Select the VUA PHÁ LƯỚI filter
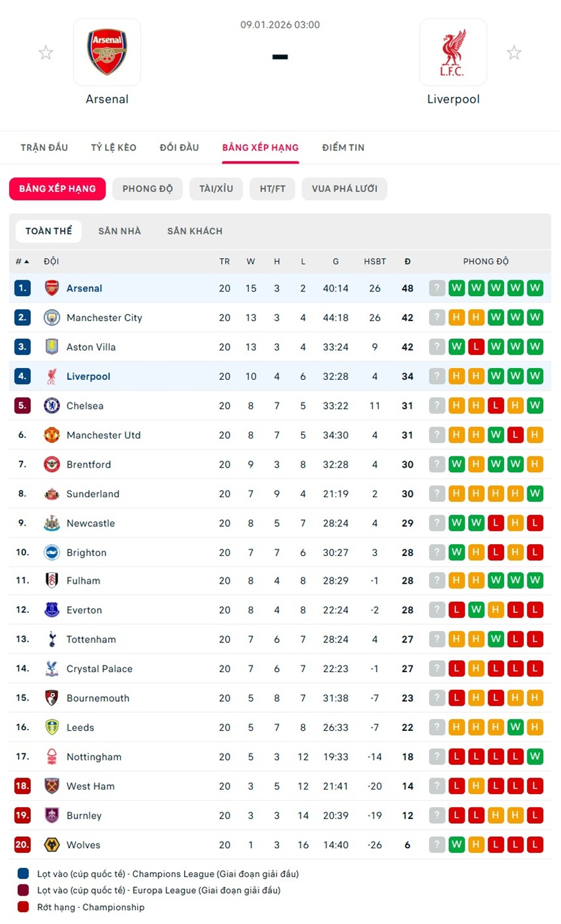The height and width of the screenshot is (924, 561). click(345, 189)
